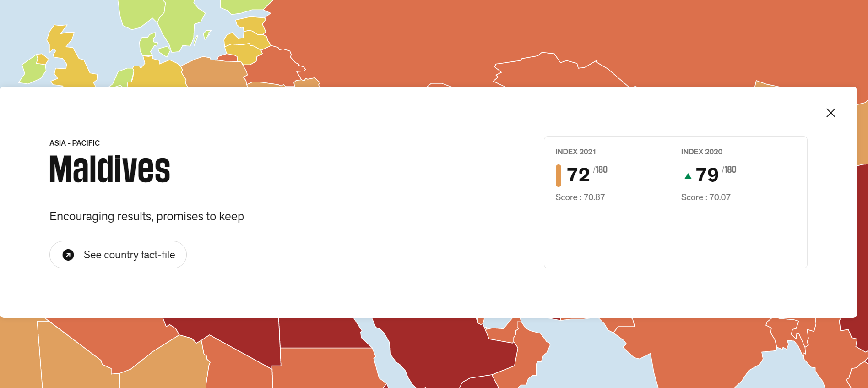Click the Maldives country heading
The height and width of the screenshot is (388, 868).
click(x=110, y=169)
